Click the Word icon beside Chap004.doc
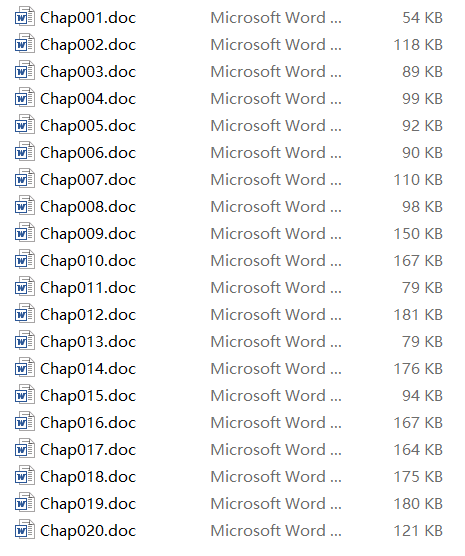Viewport: 465px width, 556px height. (x=25, y=98)
